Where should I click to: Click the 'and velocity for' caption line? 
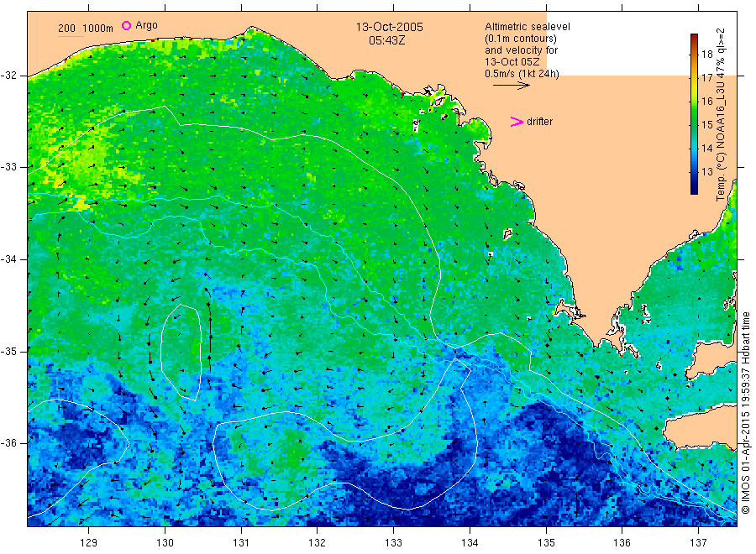point(521,50)
